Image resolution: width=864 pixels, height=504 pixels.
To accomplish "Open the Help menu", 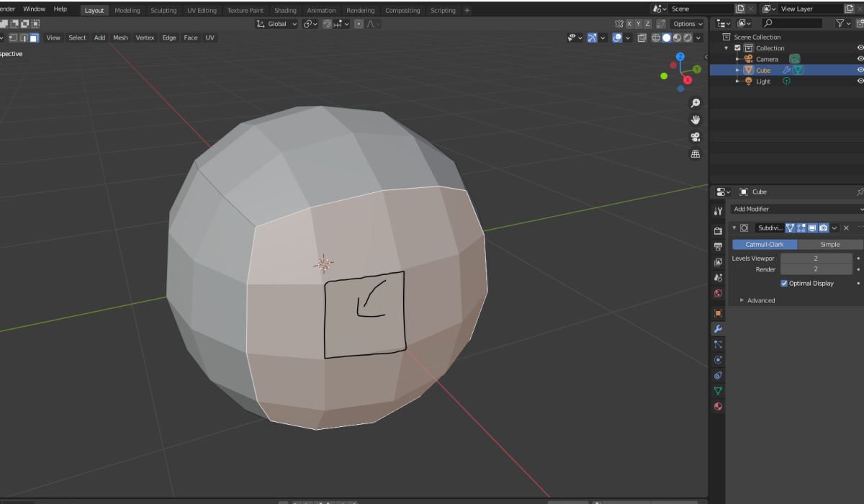I will [60, 9].
